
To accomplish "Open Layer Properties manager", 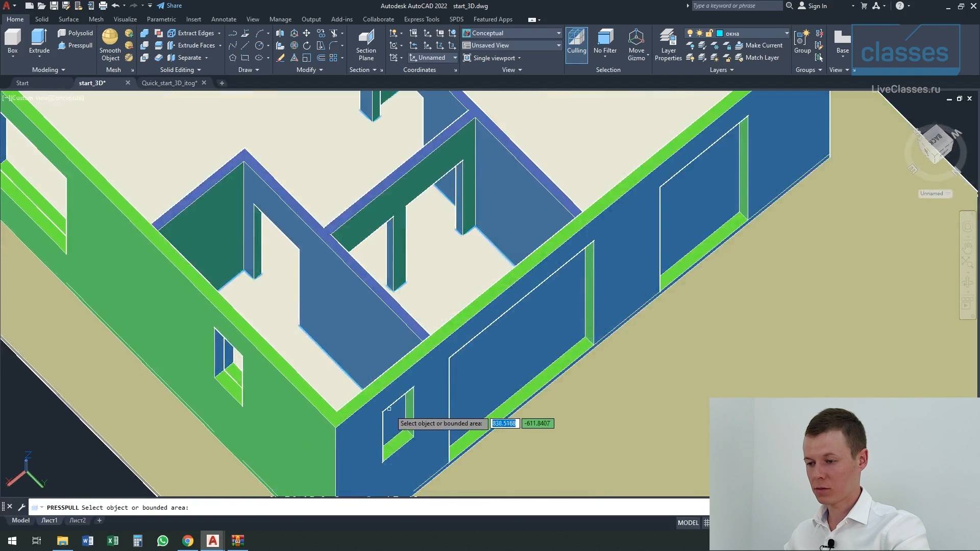I will [668, 45].
